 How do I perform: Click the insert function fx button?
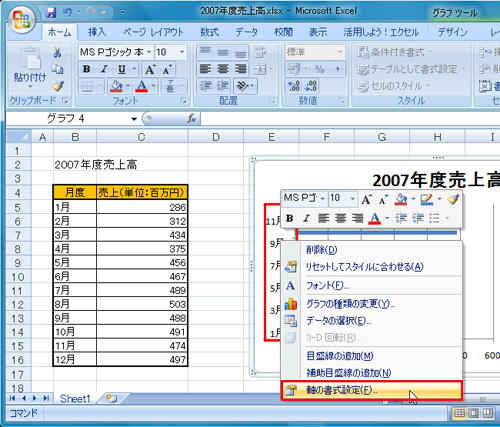click(x=191, y=119)
